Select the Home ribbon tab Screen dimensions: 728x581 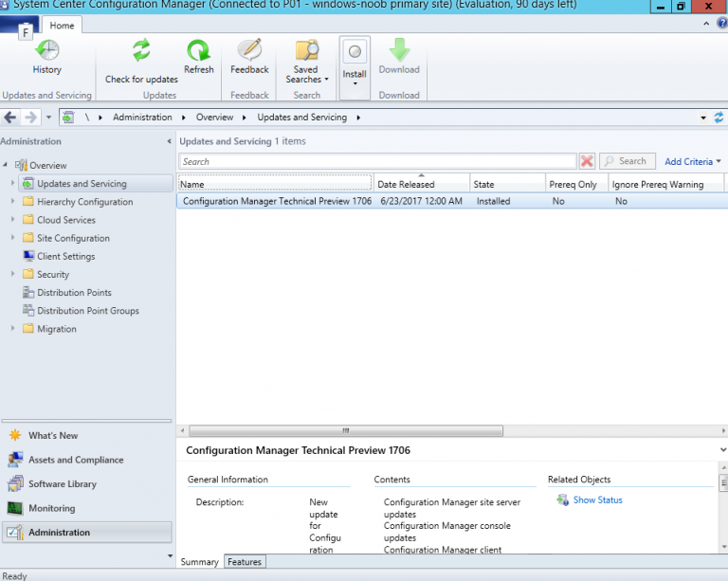(62, 25)
